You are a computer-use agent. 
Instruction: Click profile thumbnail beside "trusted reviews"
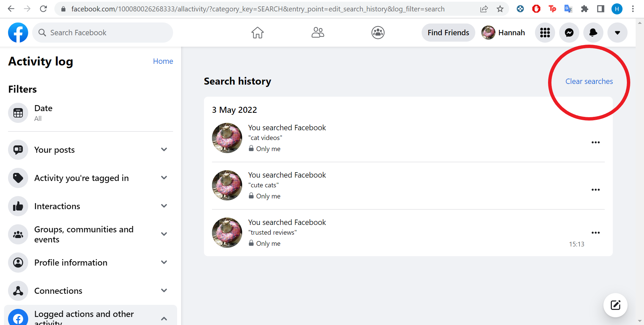pos(227,233)
